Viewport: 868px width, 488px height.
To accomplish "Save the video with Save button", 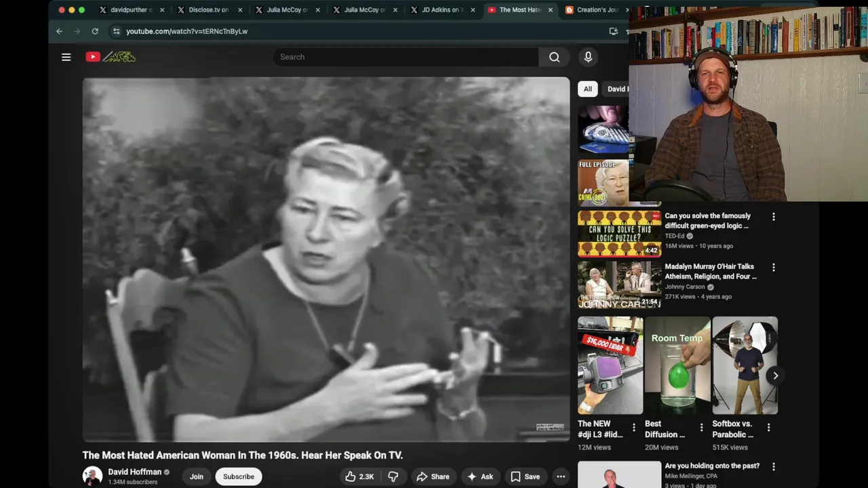I will point(525,476).
